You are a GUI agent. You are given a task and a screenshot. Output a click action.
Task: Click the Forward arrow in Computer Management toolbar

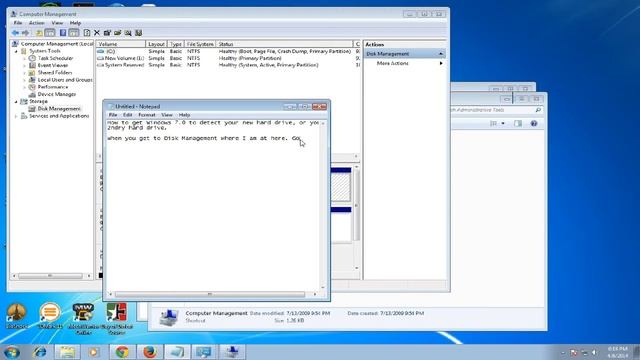point(25,33)
